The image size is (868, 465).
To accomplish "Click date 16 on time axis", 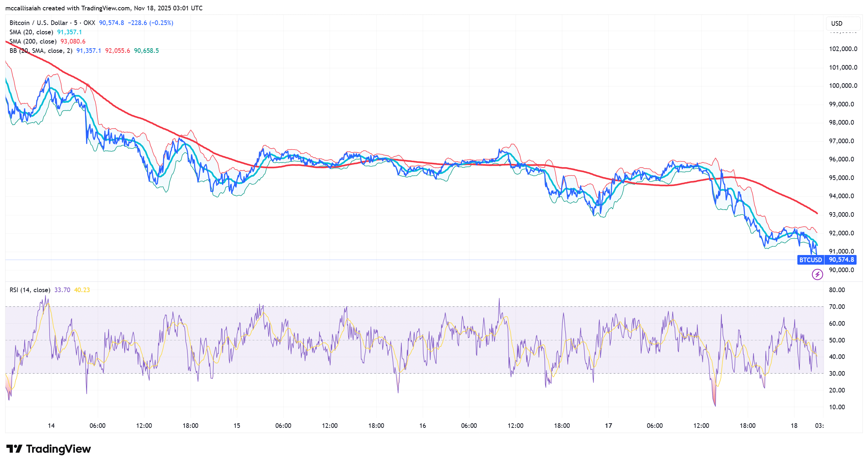I will point(422,426).
